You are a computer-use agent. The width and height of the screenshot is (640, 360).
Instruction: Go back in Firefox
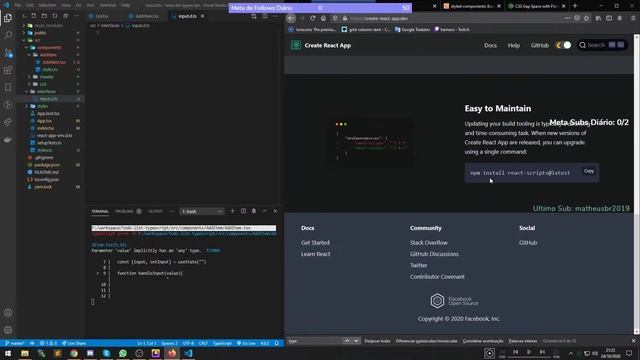pos(291,18)
